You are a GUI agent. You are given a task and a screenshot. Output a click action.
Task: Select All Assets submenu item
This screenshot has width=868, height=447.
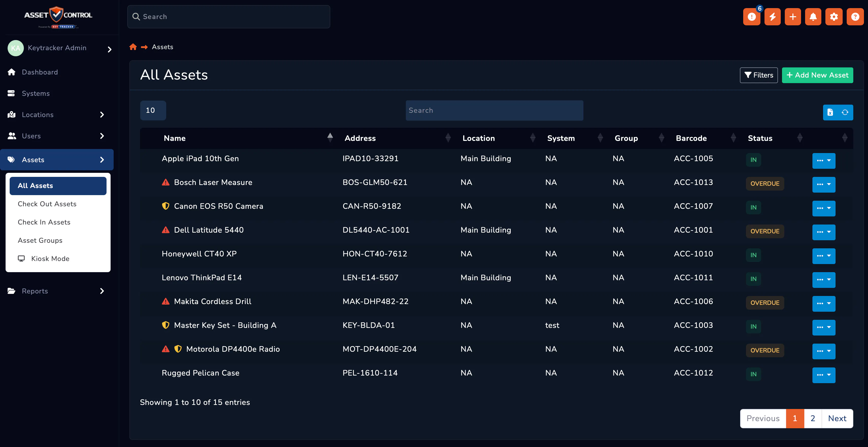58,186
